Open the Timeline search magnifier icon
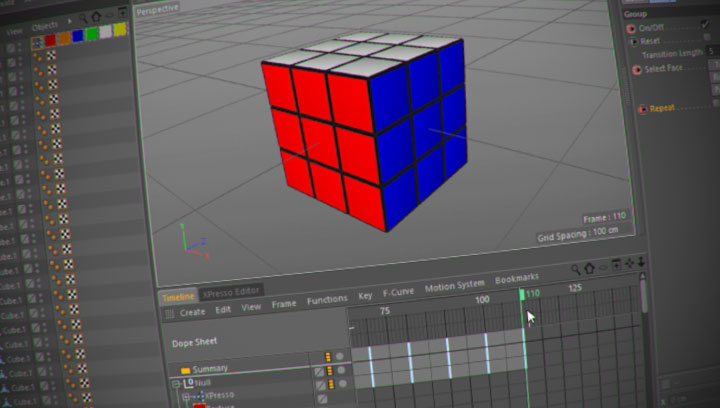This screenshot has width=720, height=408. pos(575,269)
